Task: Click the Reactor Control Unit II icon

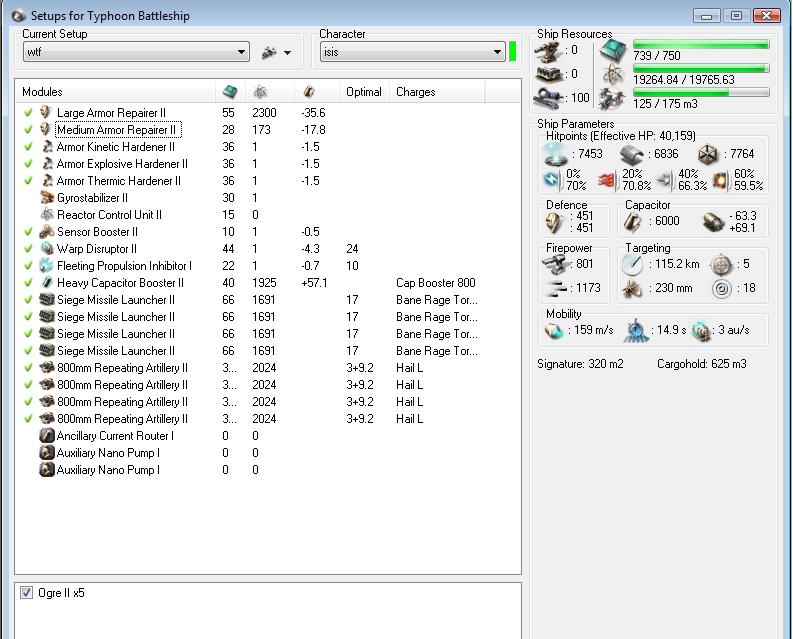Action: [47, 215]
